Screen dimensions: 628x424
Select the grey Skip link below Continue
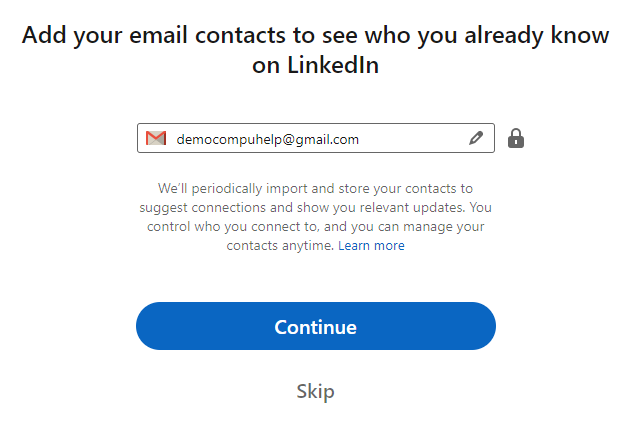click(x=315, y=391)
